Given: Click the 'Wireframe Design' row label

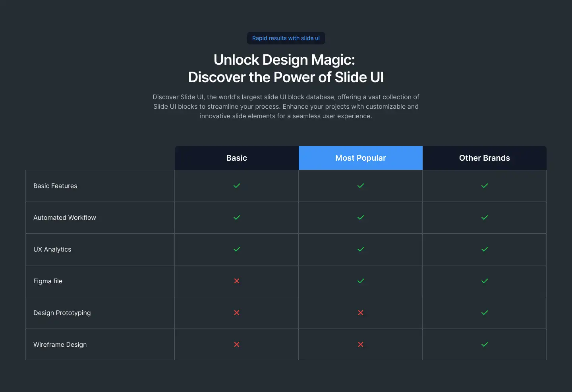Looking at the screenshot, I should click(x=60, y=344).
